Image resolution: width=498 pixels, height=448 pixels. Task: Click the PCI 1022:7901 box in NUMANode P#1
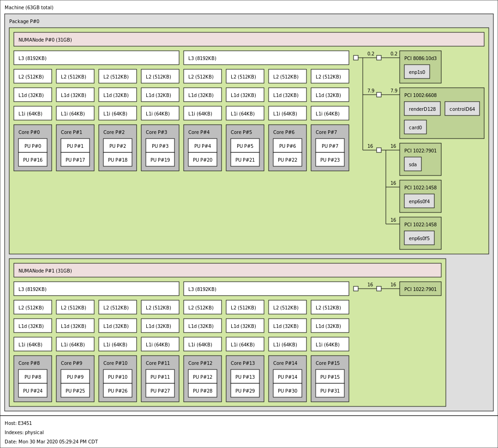[x=420, y=289]
